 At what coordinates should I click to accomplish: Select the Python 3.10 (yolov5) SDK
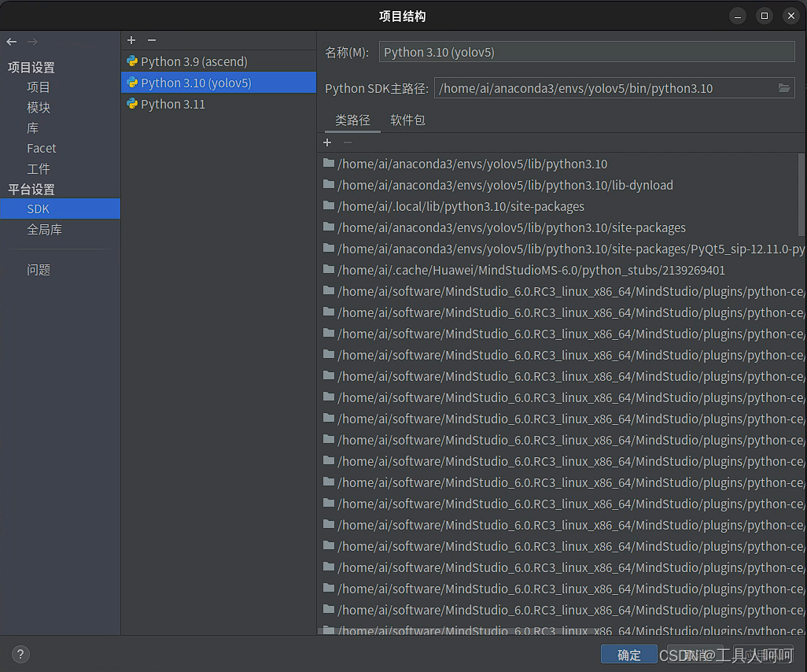pos(219,83)
